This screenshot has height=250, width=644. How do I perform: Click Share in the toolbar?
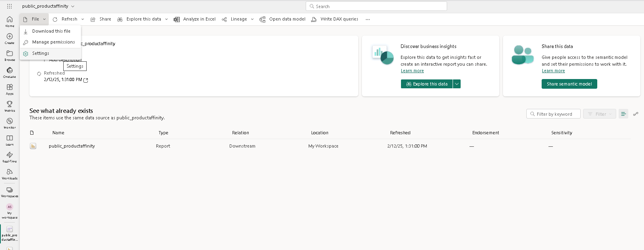pyautogui.click(x=101, y=19)
